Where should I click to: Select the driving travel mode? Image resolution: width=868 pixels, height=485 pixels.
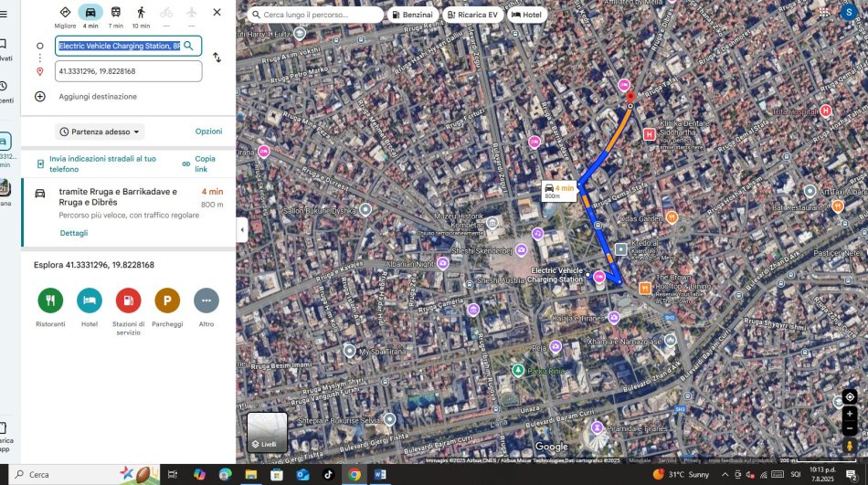[90, 13]
